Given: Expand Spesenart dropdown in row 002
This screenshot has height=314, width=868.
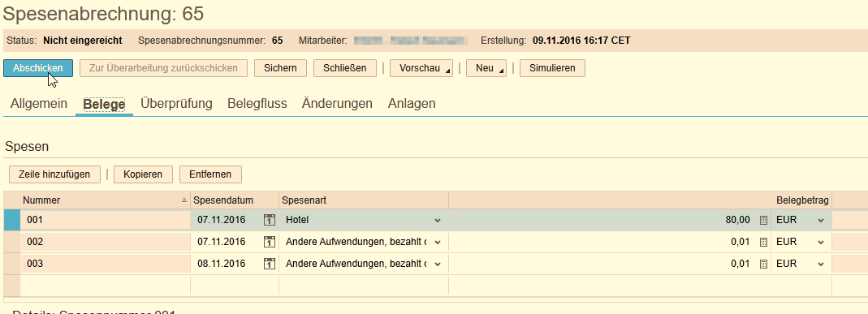Looking at the screenshot, I should 438,242.
